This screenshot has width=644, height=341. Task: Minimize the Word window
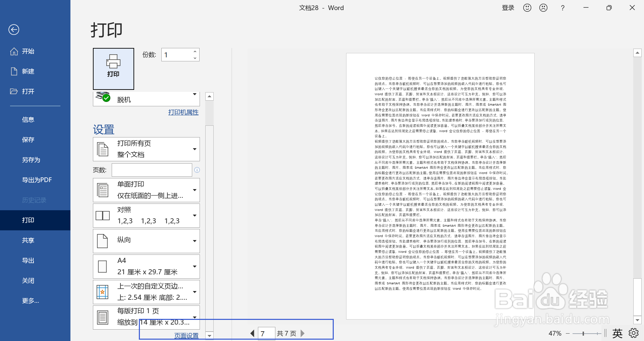(x=586, y=8)
